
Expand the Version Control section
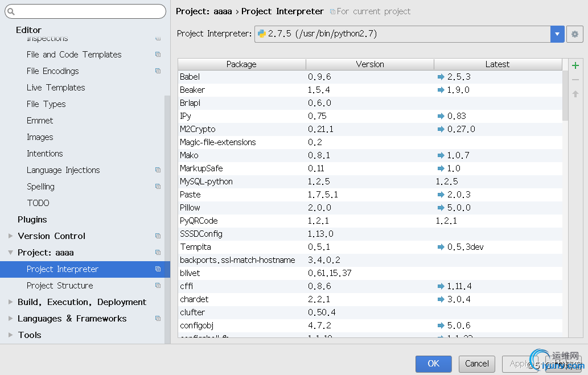[x=10, y=236]
